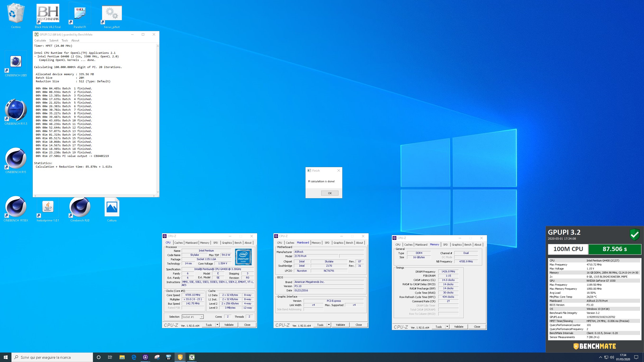644x362 pixels.
Task: Click GPUPI vertical scrollbar down arrow
Action: pos(158,192)
